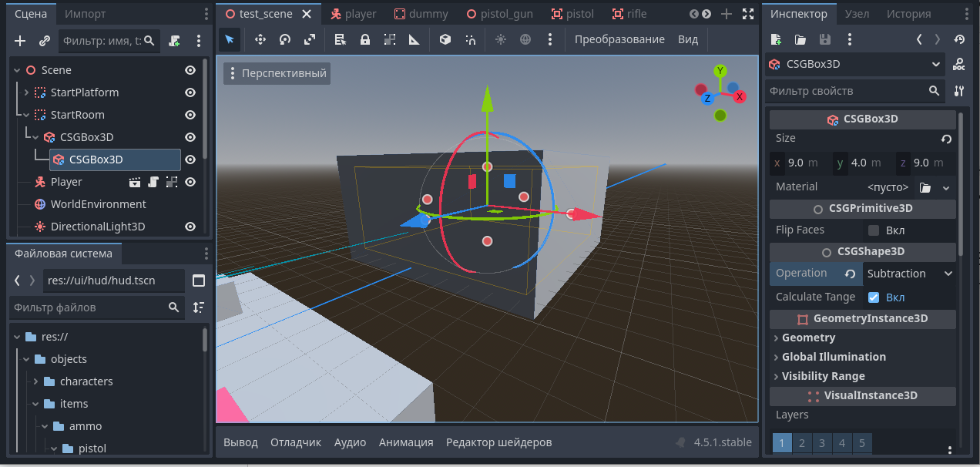Image resolution: width=980 pixels, height=467 pixels.
Task: Toggle distraction-free mode fullscreen icon
Action: pyautogui.click(x=748, y=14)
